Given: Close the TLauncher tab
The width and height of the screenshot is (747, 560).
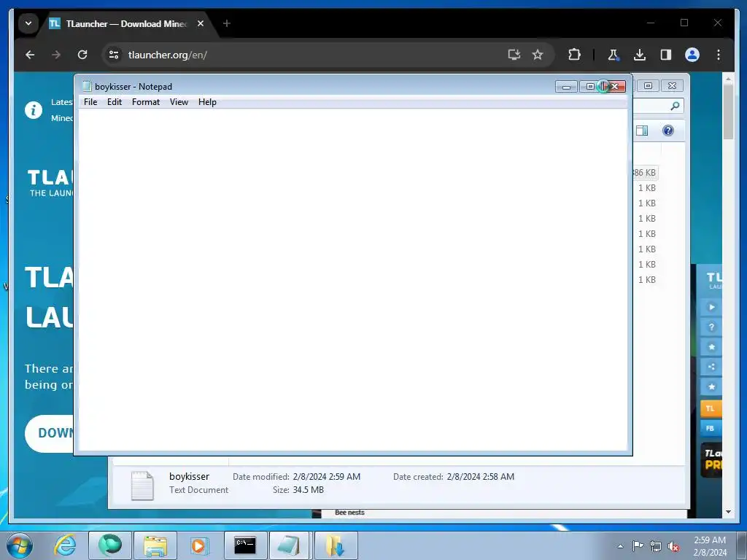Looking at the screenshot, I should 201,23.
